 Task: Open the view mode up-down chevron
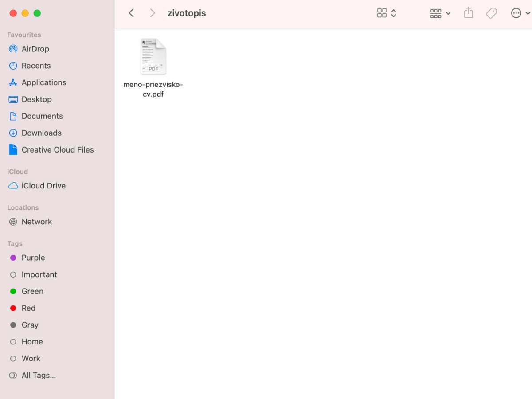pyautogui.click(x=394, y=13)
